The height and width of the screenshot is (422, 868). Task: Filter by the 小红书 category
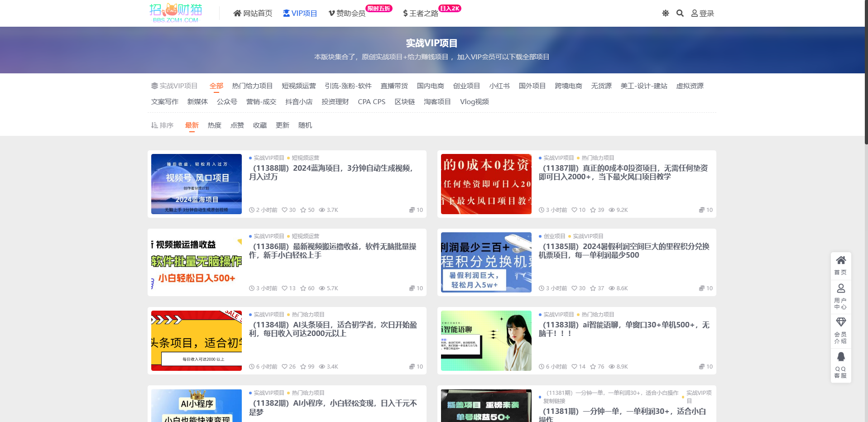pos(499,86)
